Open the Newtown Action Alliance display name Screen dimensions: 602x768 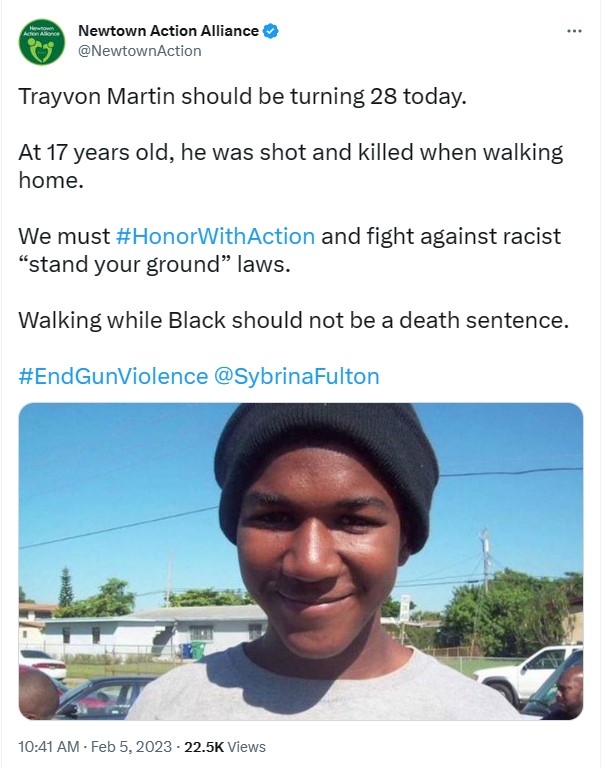pyautogui.click(x=168, y=31)
